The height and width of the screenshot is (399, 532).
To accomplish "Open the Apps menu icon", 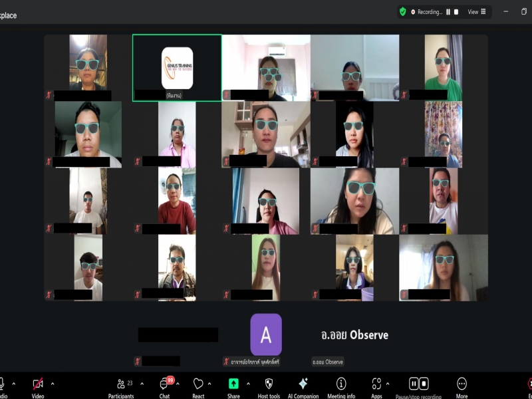I will pyautogui.click(x=376, y=384).
